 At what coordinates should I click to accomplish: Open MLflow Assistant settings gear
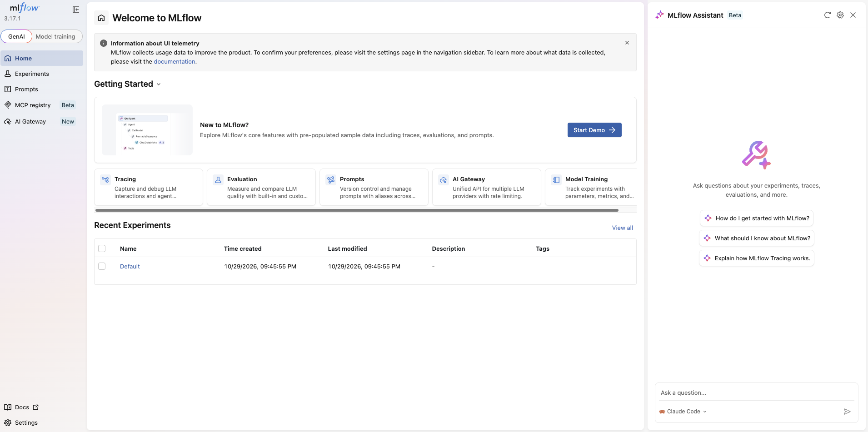(840, 15)
